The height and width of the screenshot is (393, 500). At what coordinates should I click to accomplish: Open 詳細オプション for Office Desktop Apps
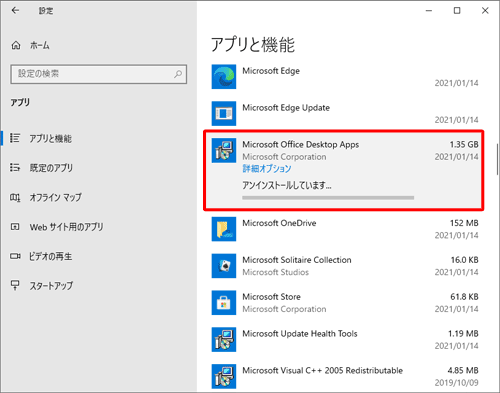267,169
